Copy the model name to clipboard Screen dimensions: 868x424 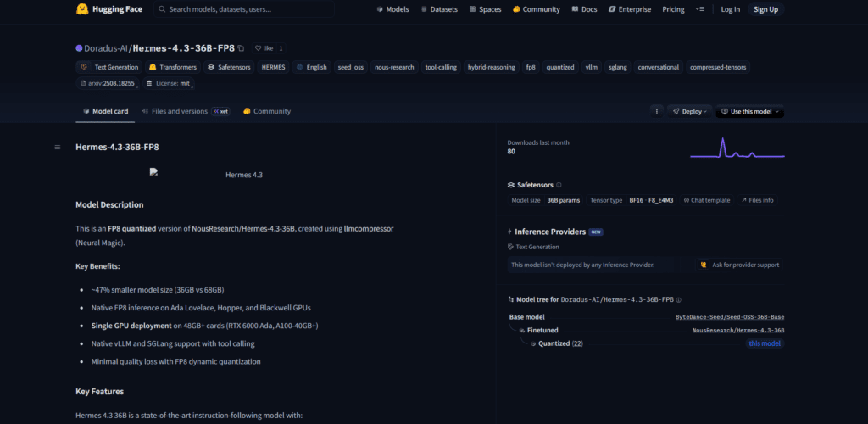[x=241, y=48]
